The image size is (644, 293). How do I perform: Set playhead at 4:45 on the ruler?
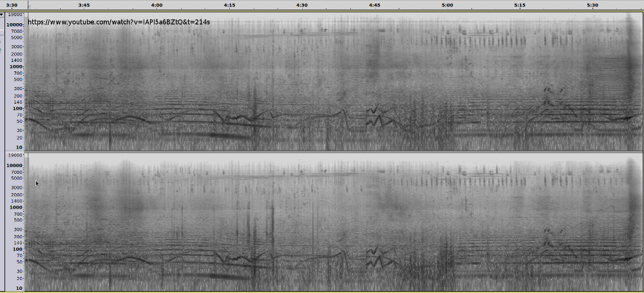[x=375, y=5]
